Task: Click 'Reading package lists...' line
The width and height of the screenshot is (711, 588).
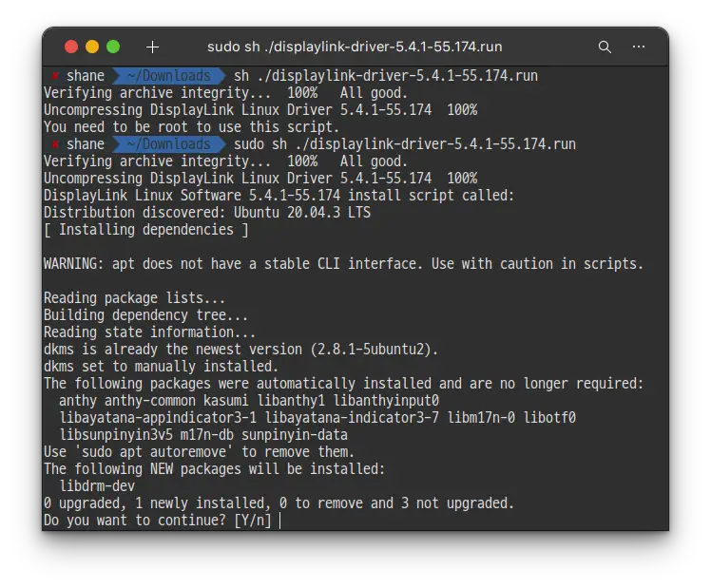Action: point(134,298)
